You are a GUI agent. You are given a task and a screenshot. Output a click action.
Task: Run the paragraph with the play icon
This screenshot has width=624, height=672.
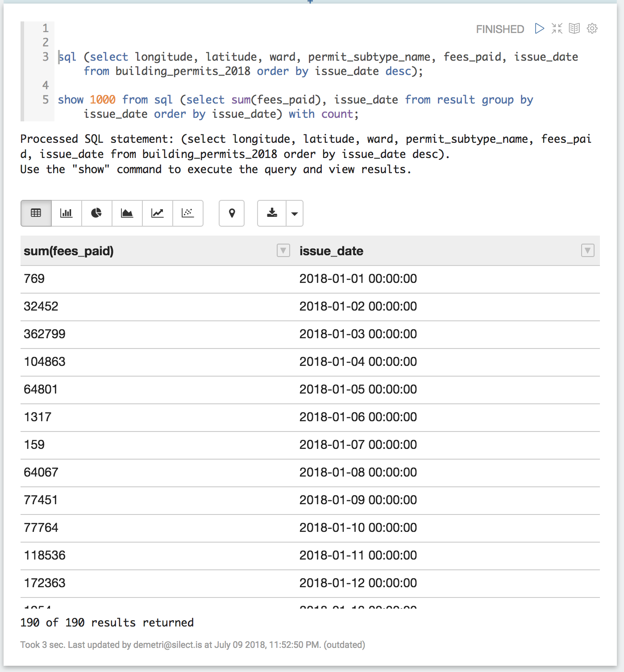[x=539, y=29]
